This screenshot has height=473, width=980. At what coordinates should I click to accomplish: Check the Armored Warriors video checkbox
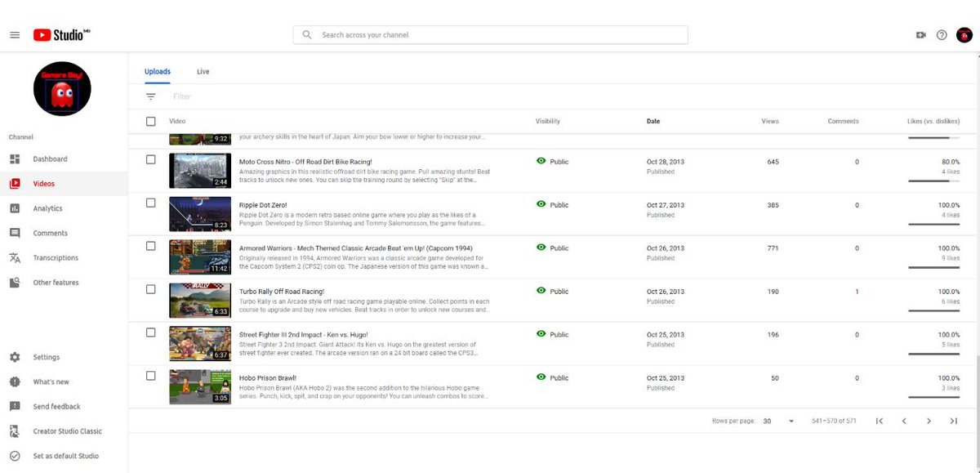click(150, 246)
